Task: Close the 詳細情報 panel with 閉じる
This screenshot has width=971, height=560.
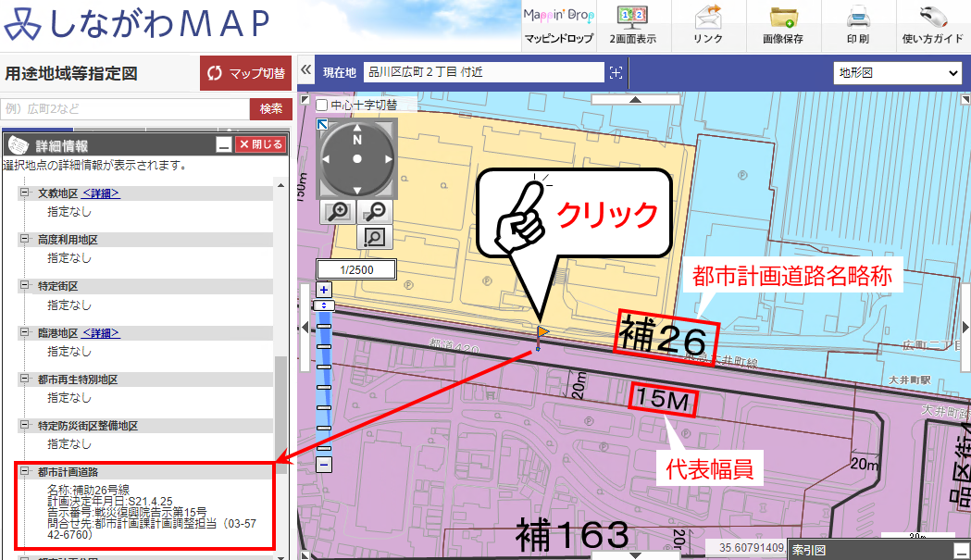Action: (261, 144)
